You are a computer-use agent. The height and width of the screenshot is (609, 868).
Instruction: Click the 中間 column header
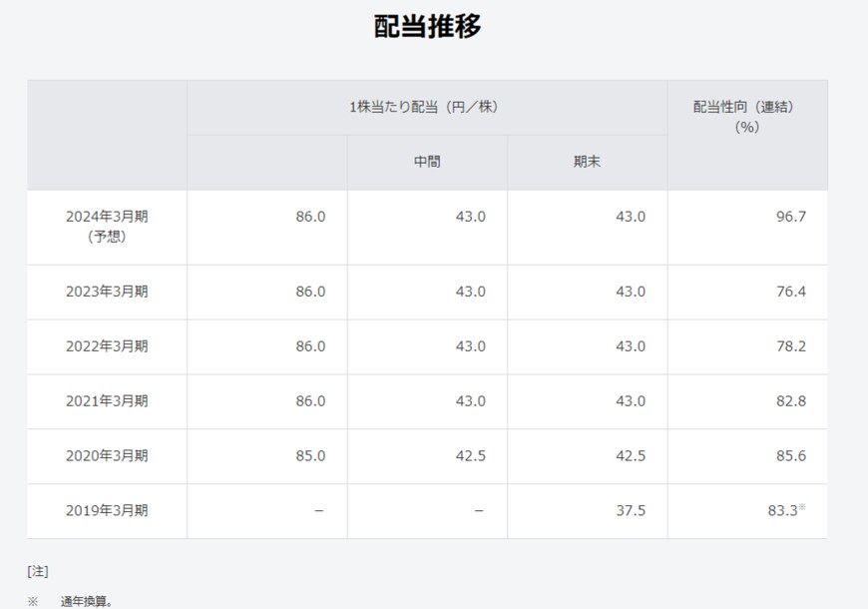click(x=427, y=162)
